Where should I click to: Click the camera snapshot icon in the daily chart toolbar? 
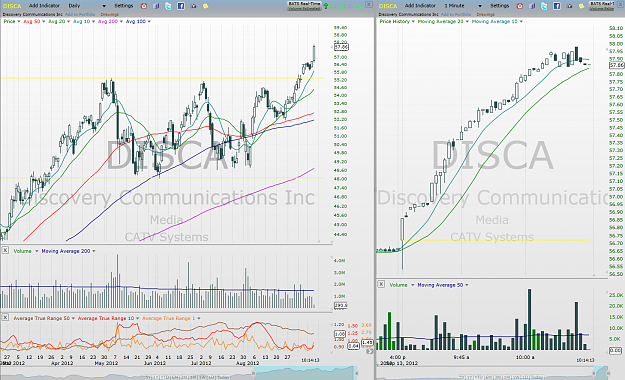click(193, 6)
